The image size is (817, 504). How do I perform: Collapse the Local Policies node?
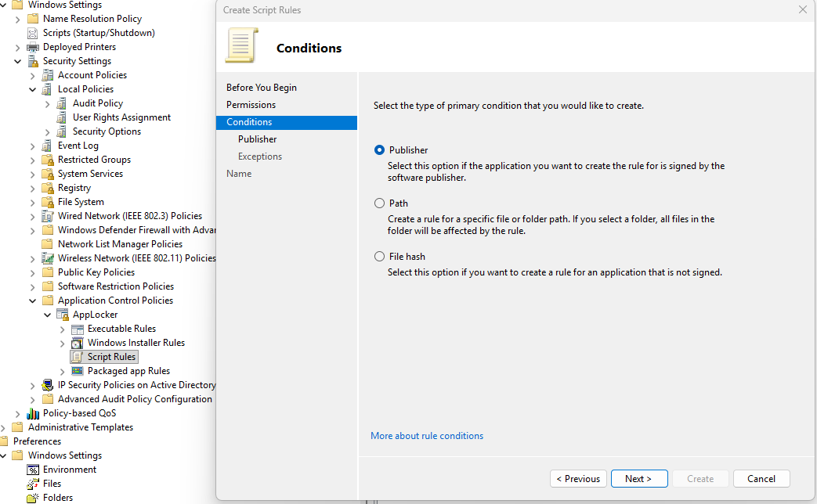click(x=32, y=89)
